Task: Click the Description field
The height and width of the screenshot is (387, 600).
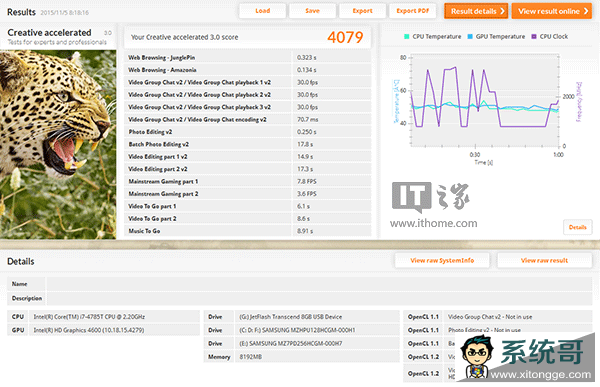Action: pos(319,298)
